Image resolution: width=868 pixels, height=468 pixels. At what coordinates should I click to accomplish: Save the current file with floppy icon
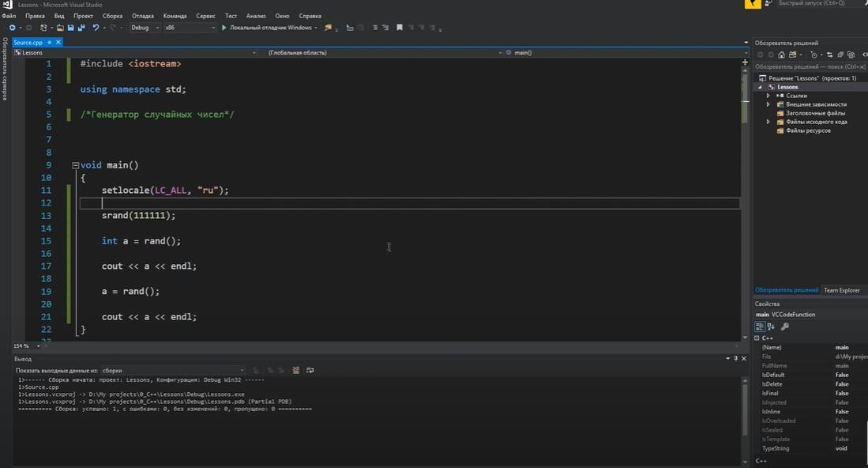coord(71,28)
